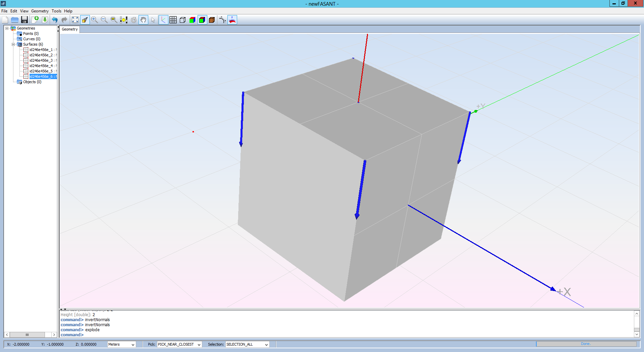Click the Zoom In magnifier icon
The height and width of the screenshot is (352, 644).
tap(95, 20)
